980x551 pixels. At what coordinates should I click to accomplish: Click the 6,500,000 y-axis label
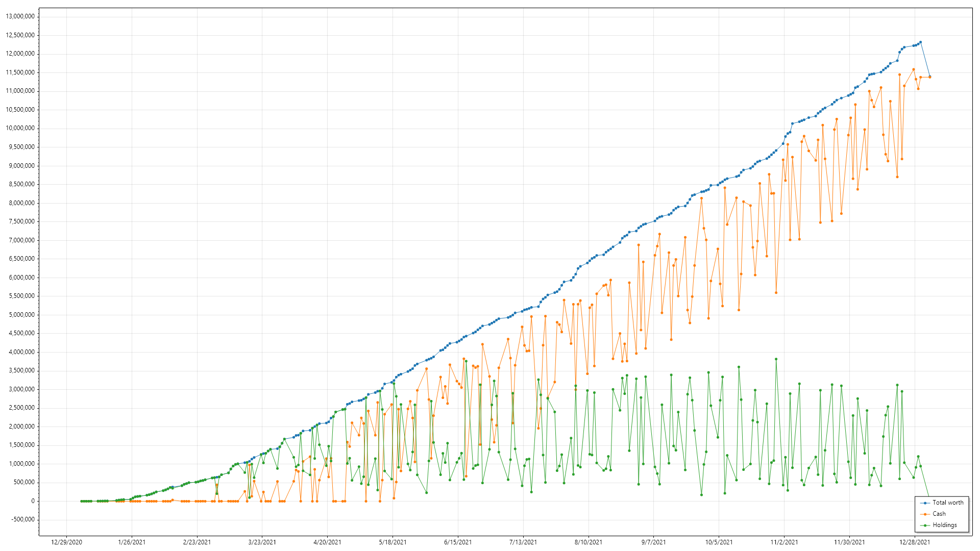click(x=22, y=259)
